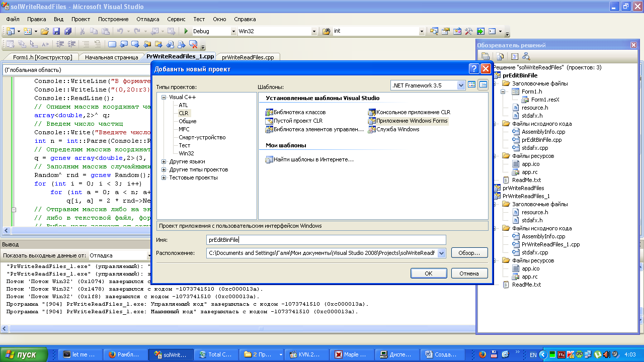This screenshot has width=644, height=362.
Task: Collapse Form1.h node in Solution Explorer
Action: [503, 92]
